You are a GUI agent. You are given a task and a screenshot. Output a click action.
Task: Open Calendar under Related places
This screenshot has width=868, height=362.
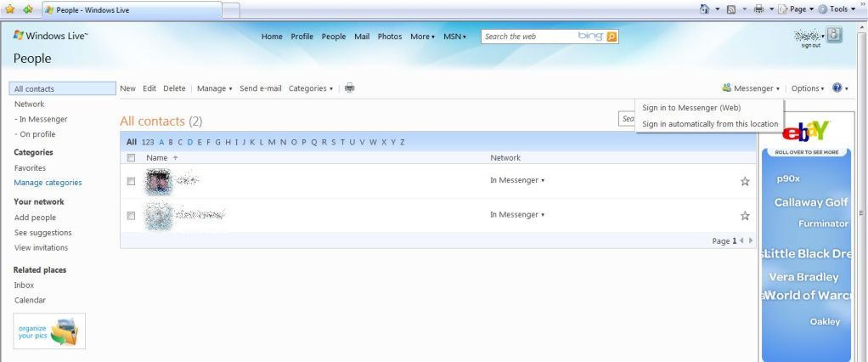30,300
